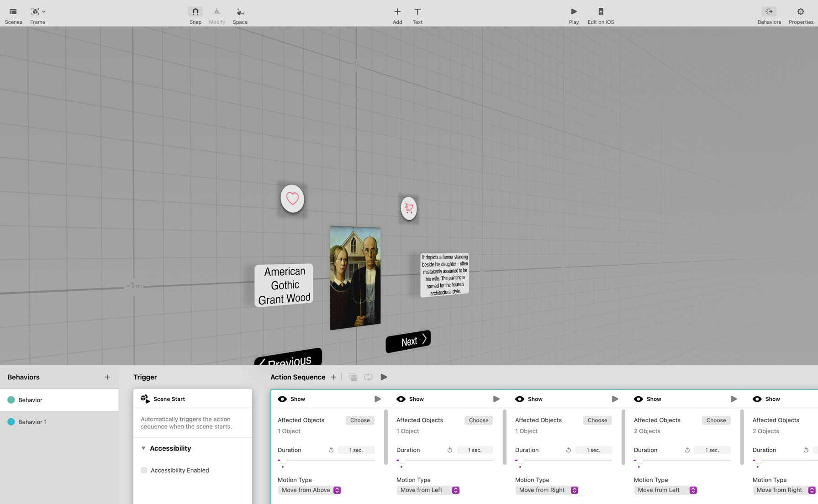Adjust second action duration slider
Viewport: 818px width, 504px height.
click(x=402, y=460)
